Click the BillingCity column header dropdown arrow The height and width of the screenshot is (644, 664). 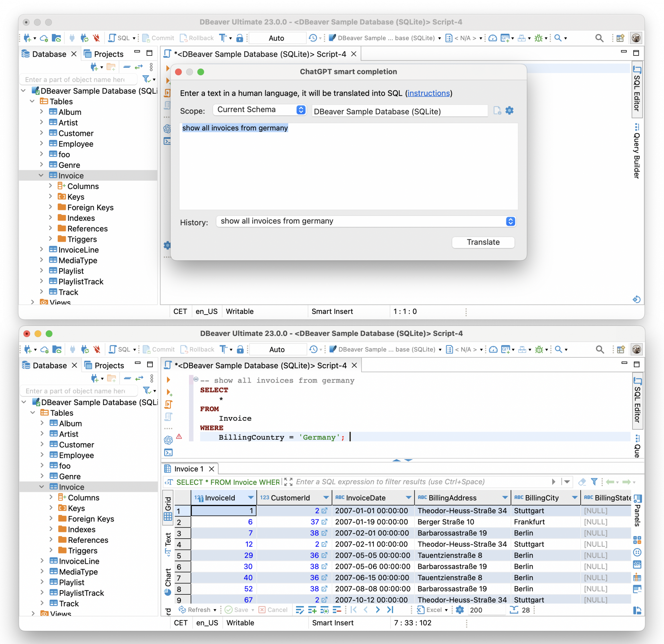coord(574,497)
